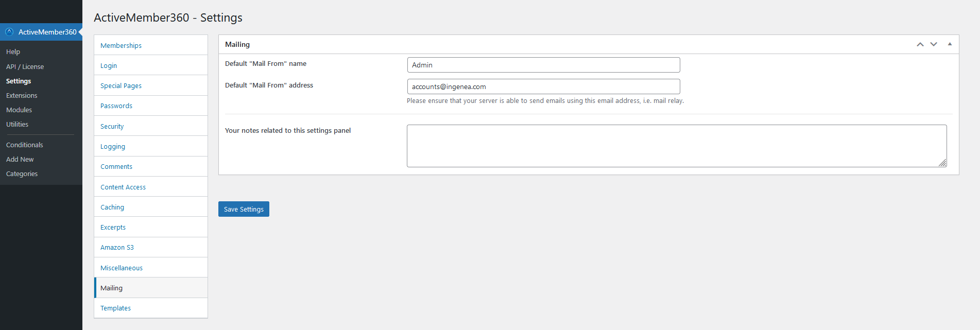This screenshot has height=330, width=980.
Task: Click the notes textarea resize handle
Action: pos(942,163)
